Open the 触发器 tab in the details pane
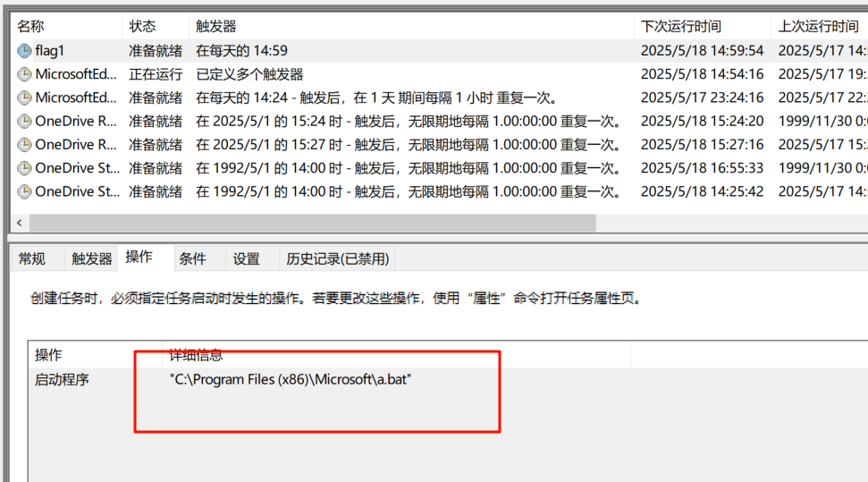 click(x=92, y=258)
